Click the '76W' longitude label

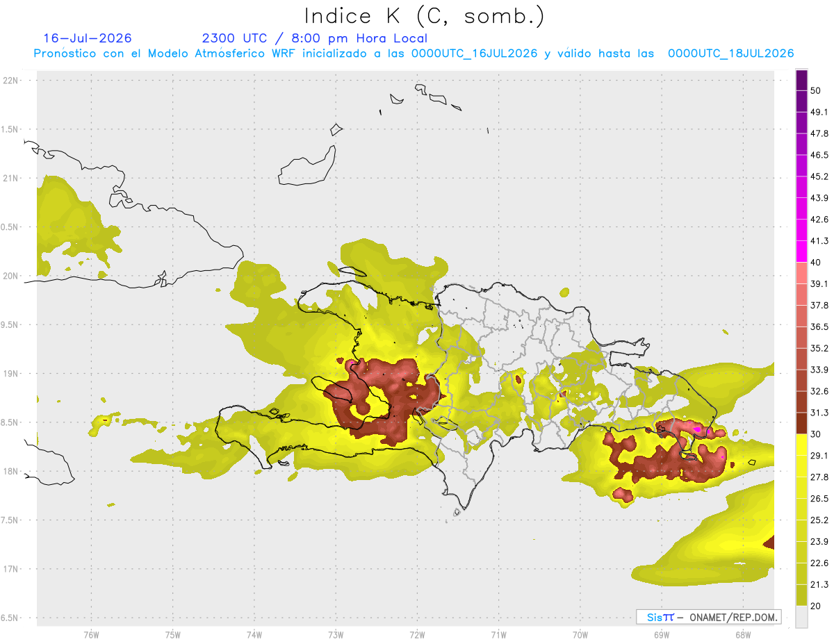[x=91, y=635]
